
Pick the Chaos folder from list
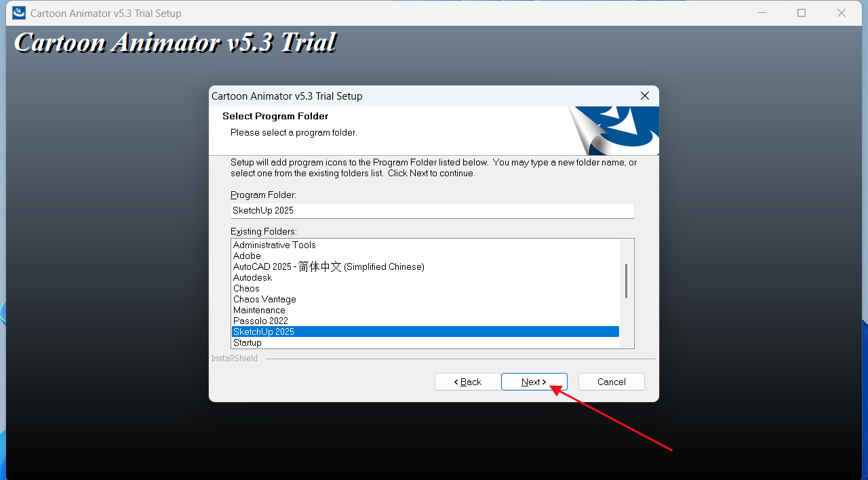(425, 288)
